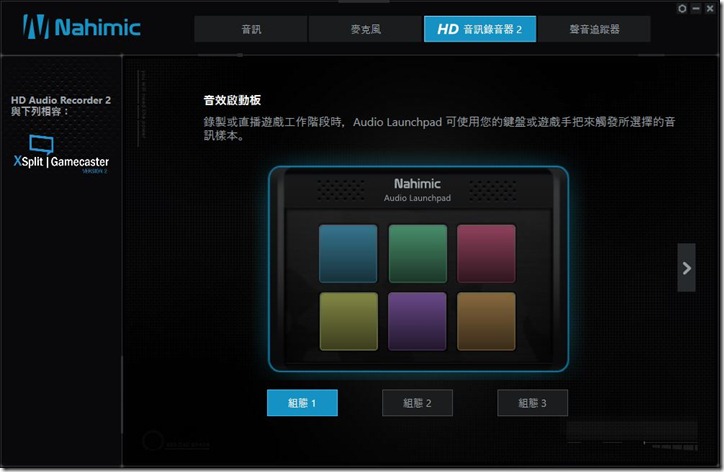Viewport: 724px width, 472px height.
Task: Open settings via the gear icon
Action: 682,8
